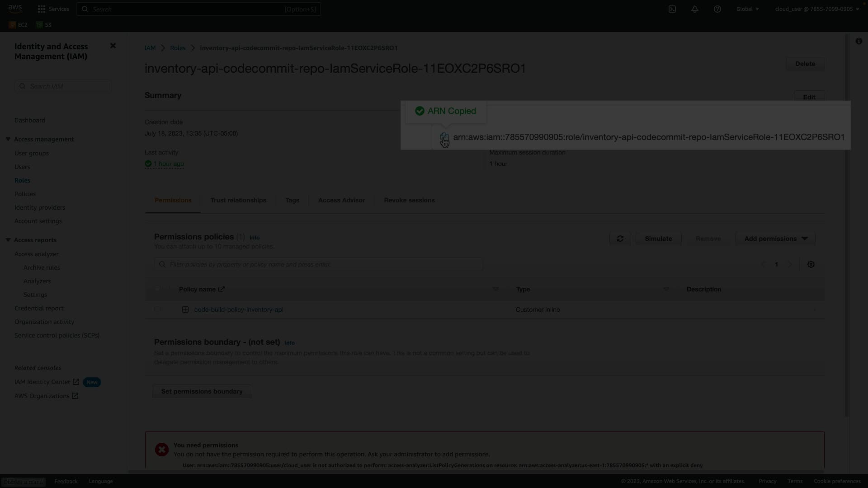This screenshot has width=868, height=488.
Task: Close the IAM navigation sidebar
Action: (x=113, y=46)
